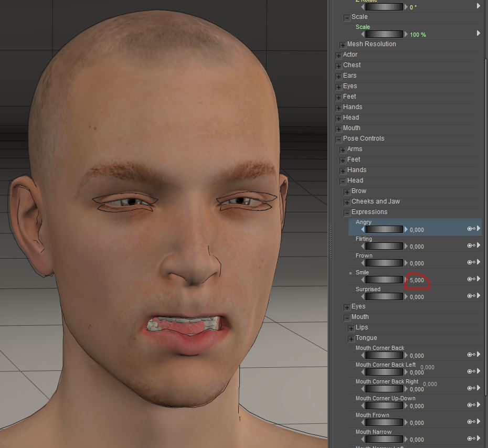Open the Angry property keyframe icon
This screenshot has height=448, width=488.
(x=471, y=229)
